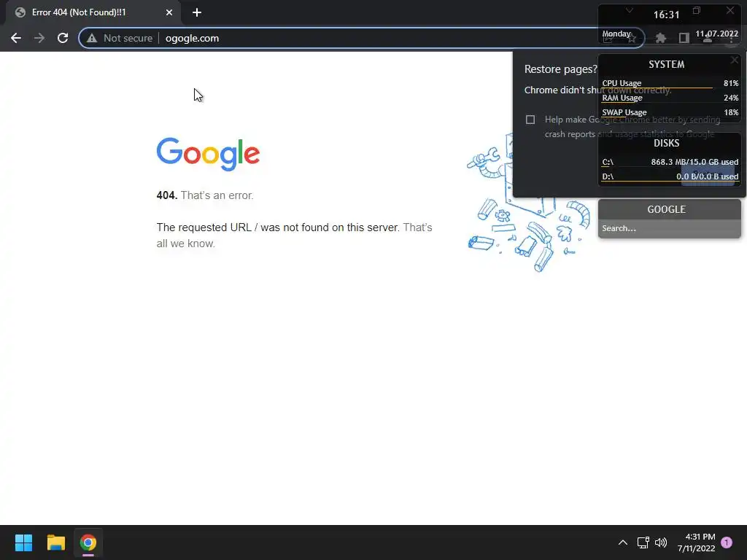This screenshot has height=560, width=747.
Task: Minimize Chrome using the chevron control
Action: coord(630,10)
